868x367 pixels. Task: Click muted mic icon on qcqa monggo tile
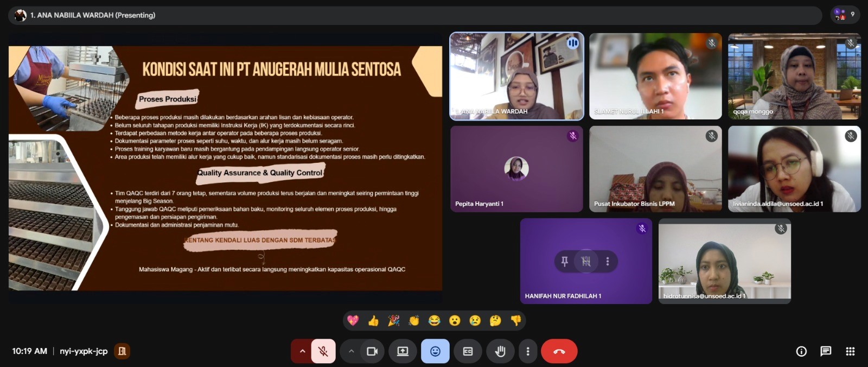851,43
